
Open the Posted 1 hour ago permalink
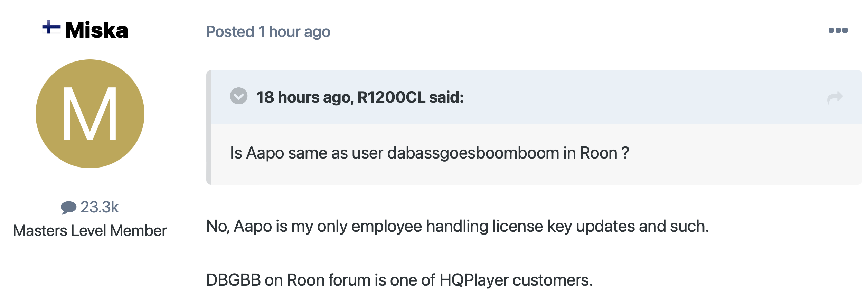tap(268, 32)
